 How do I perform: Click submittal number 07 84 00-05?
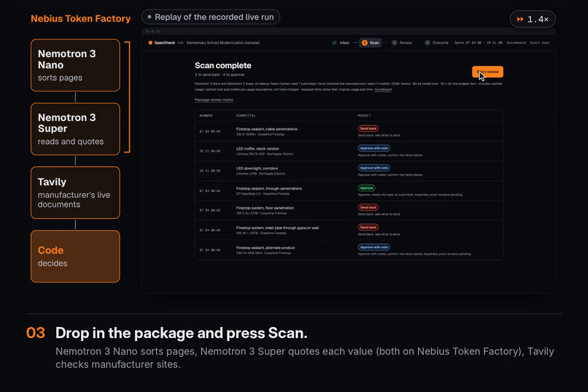click(210, 250)
